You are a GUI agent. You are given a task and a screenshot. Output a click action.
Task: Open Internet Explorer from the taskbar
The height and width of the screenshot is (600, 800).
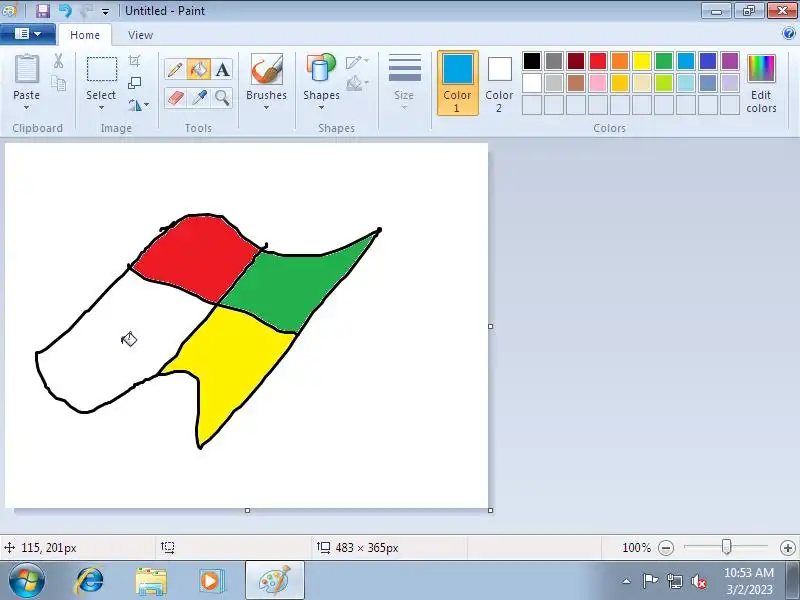(x=90, y=580)
